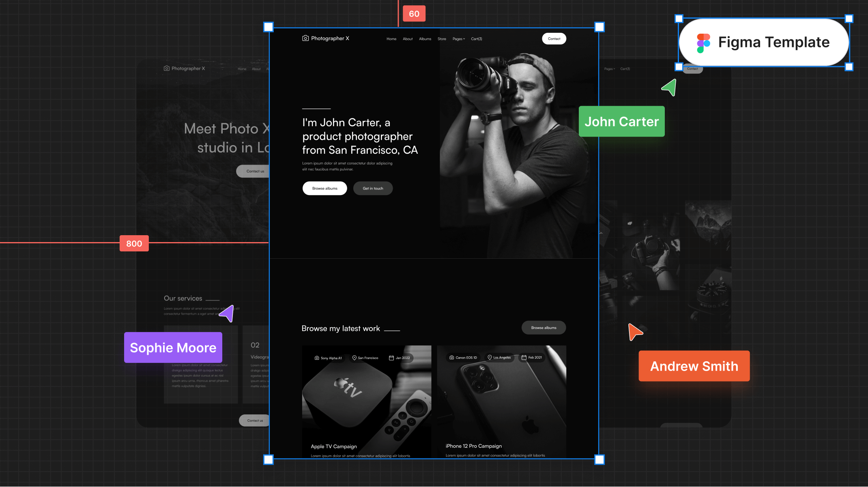Drag the width measurement marker showing 800
This screenshot has width=868, height=487.
coord(134,243)
